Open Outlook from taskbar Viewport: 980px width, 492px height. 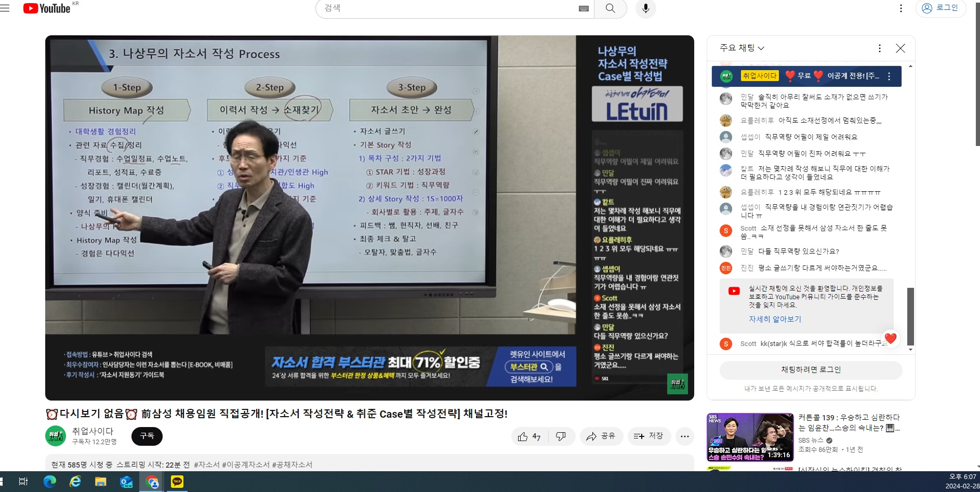click(126, 482)
